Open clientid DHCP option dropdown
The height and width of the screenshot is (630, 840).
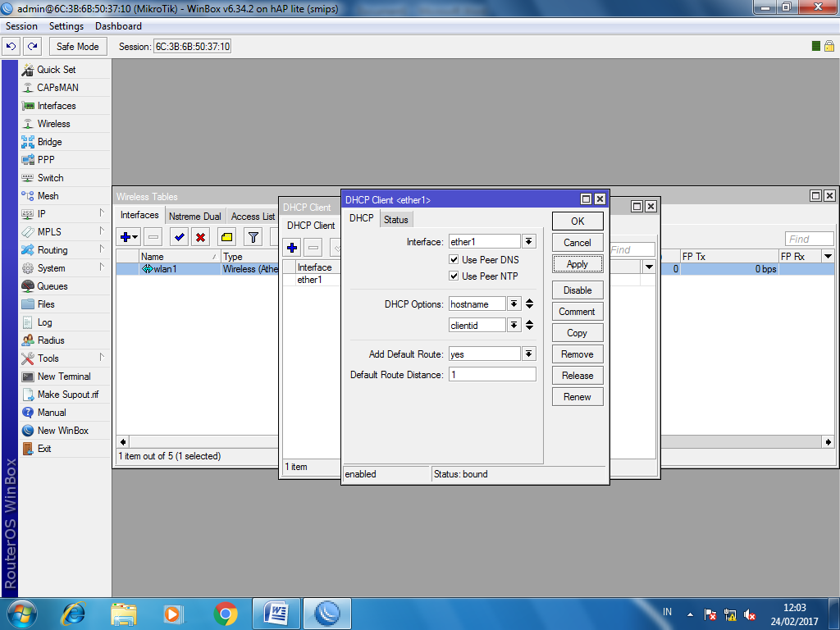point(514,325)
